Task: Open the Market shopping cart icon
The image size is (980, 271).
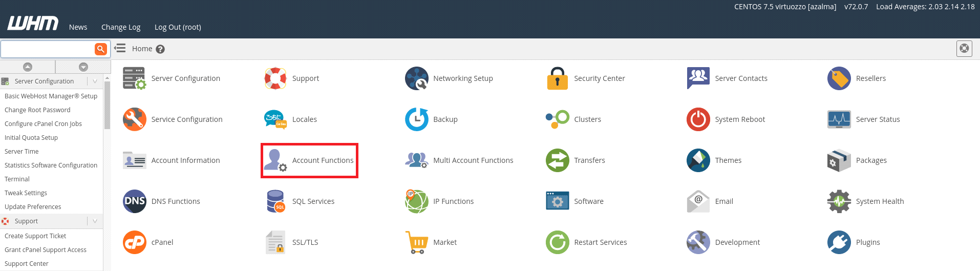Action: pyautogui.click(x=417, y=242)
